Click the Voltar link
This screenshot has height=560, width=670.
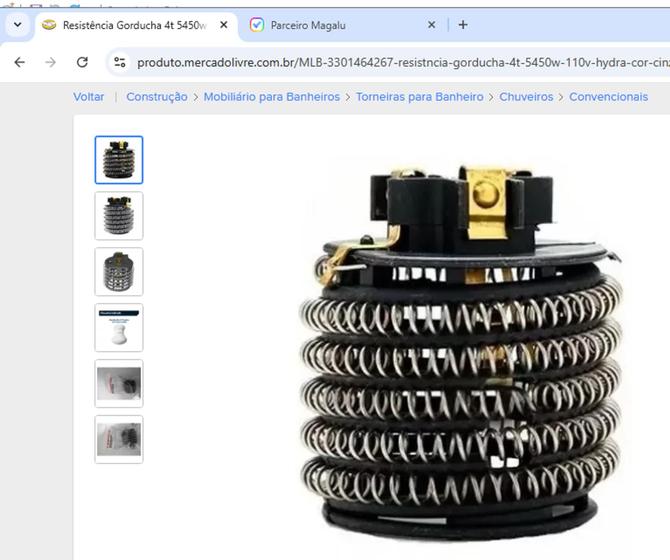click(88, 97)
